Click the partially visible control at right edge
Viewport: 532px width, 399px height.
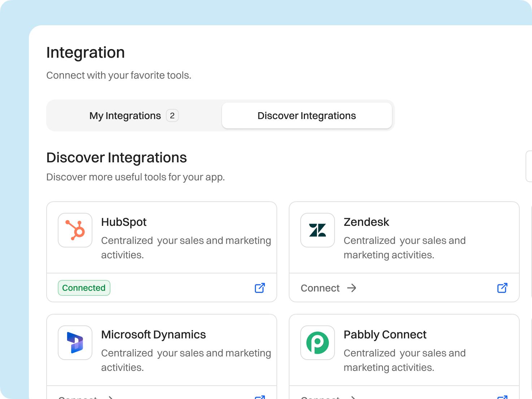coord(530,166)
